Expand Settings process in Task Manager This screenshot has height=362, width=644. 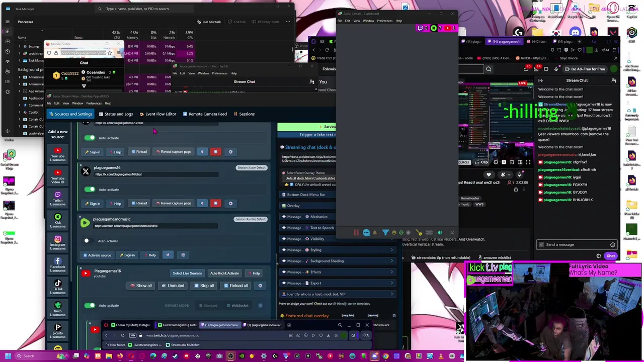pos(19,46)
